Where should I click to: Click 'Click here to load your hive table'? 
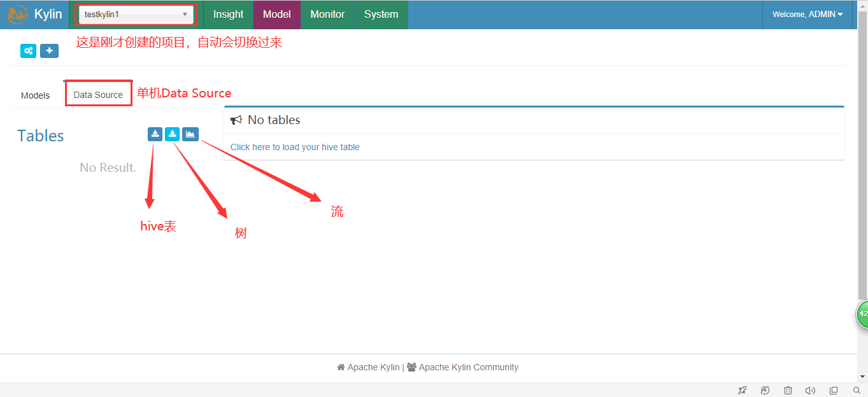[295, 147]
